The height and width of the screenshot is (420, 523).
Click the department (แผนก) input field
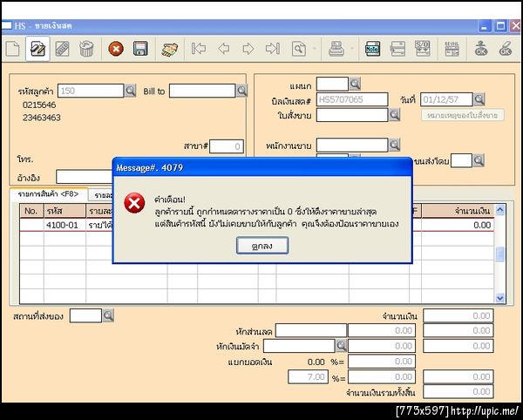coord(332,84)
